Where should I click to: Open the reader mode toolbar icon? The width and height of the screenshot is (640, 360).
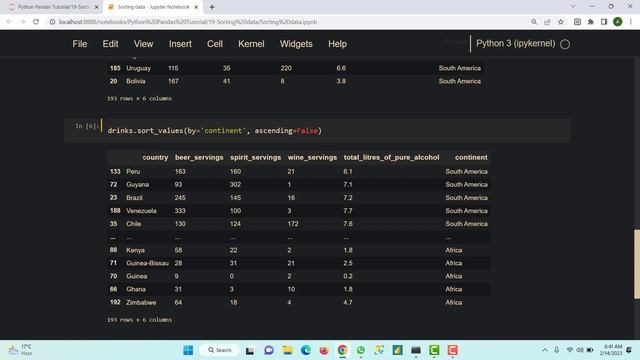pyautogui.click(x=577, y=22)
